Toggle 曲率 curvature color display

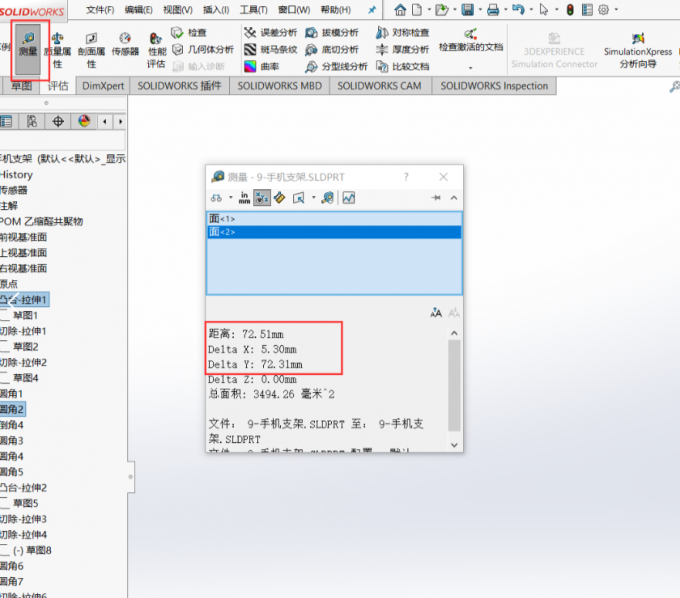262,66
